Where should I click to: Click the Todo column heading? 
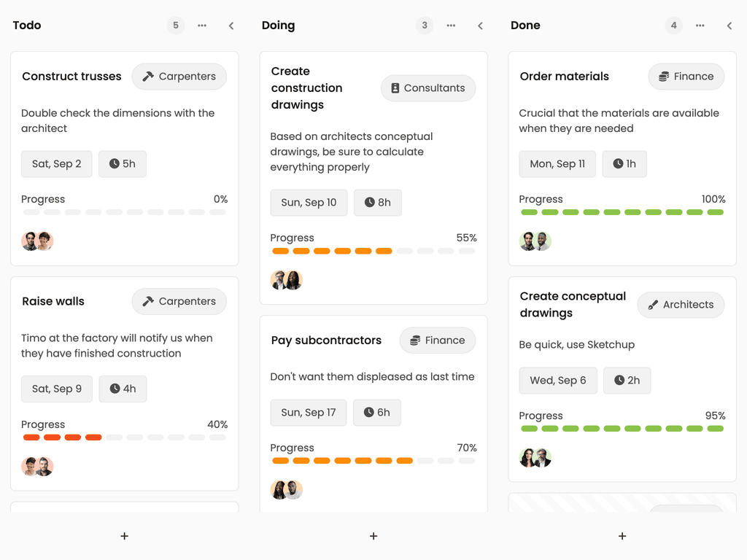tap(27, 26)
